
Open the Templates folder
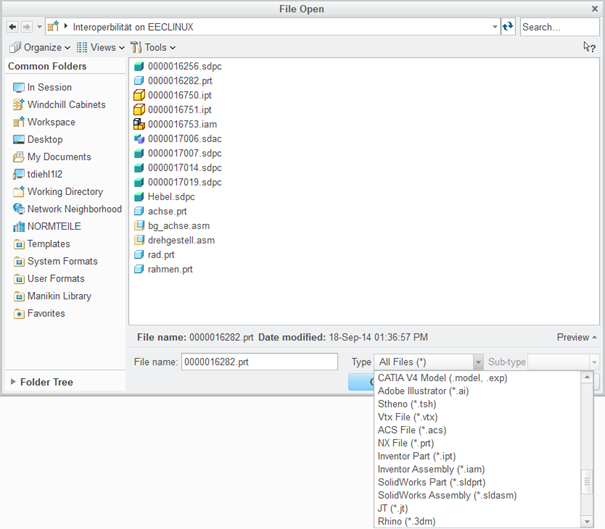pyautogui.click(x=42, y=244)
